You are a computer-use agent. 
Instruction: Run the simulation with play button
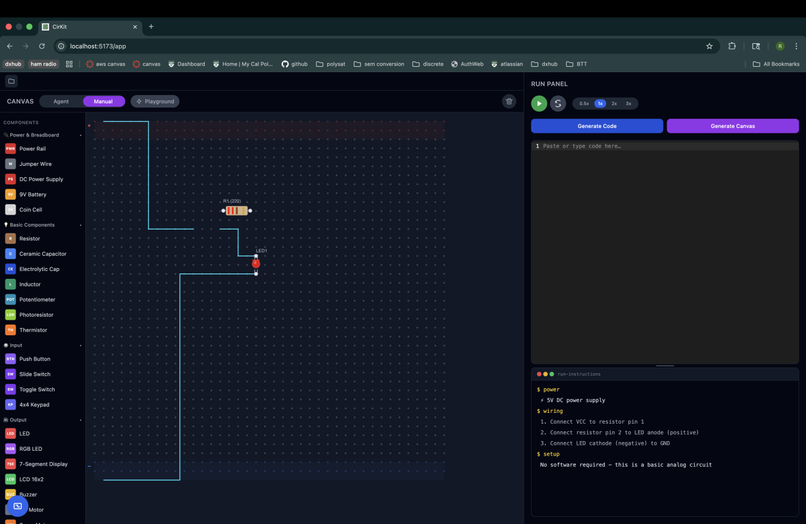tap(539, 103)
